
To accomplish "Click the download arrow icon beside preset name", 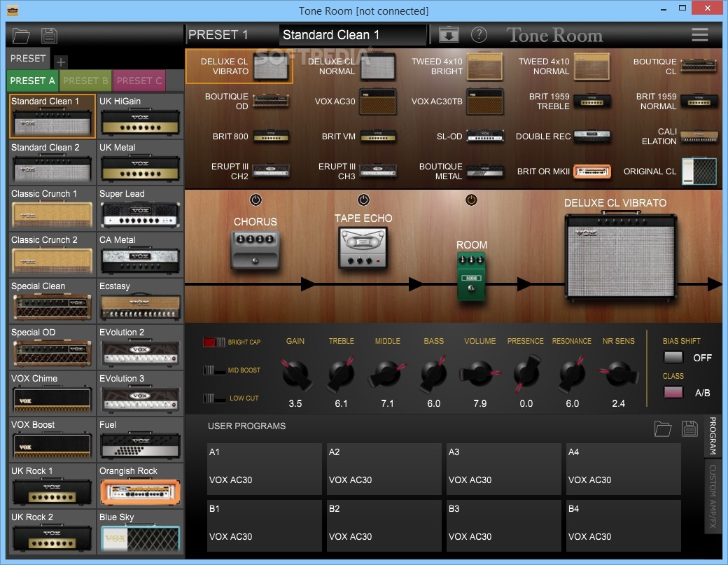I will (x=449, y=35).
